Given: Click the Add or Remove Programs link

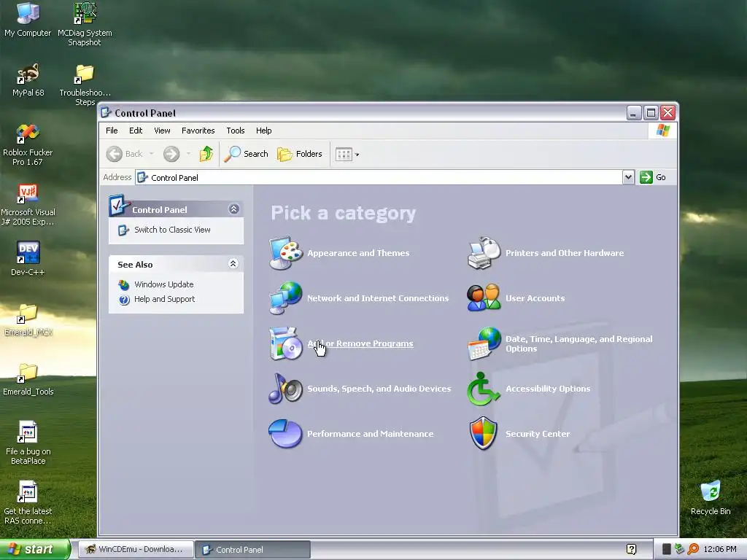Looking at the screenshot, I should 360,343.
